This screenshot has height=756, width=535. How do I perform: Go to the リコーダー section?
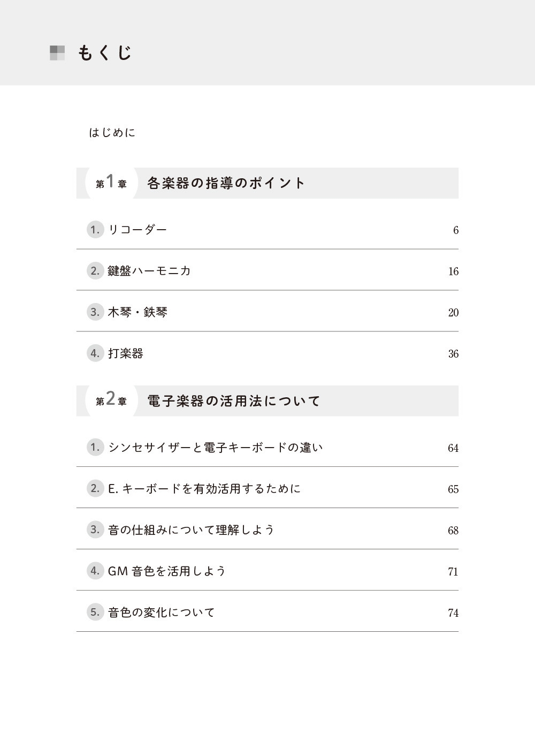point(137,230)
